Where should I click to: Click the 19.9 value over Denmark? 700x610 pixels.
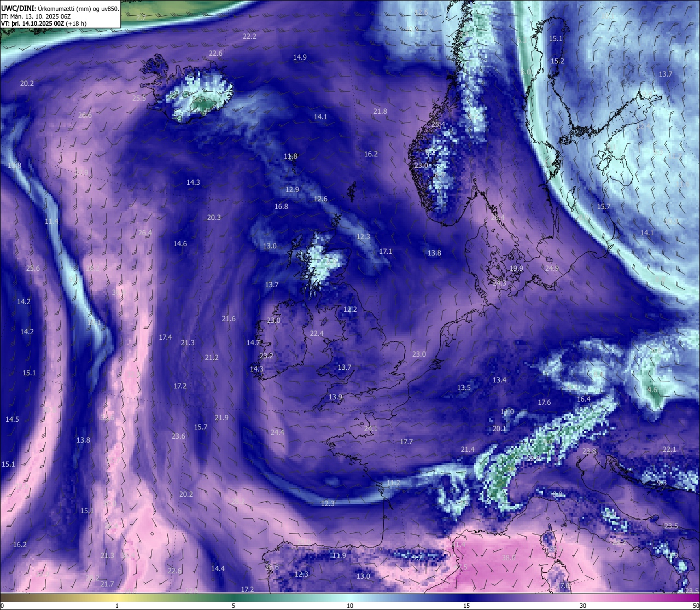[516, 269]
